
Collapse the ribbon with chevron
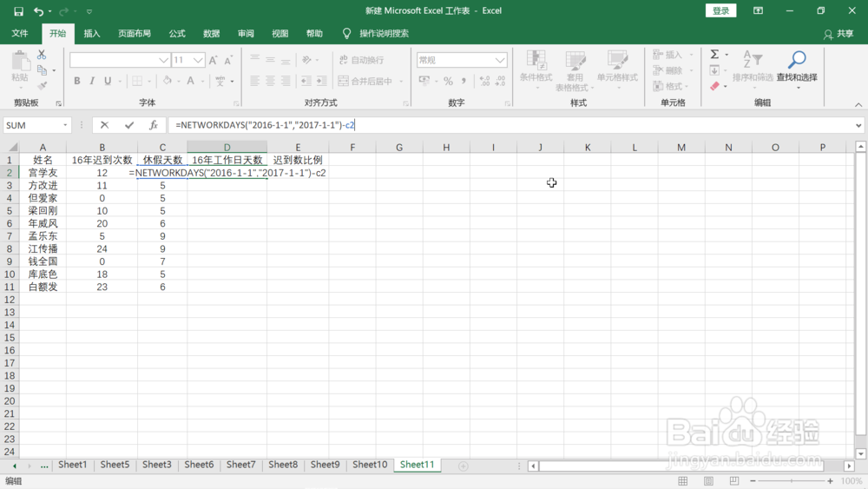(x=858, y=104)
